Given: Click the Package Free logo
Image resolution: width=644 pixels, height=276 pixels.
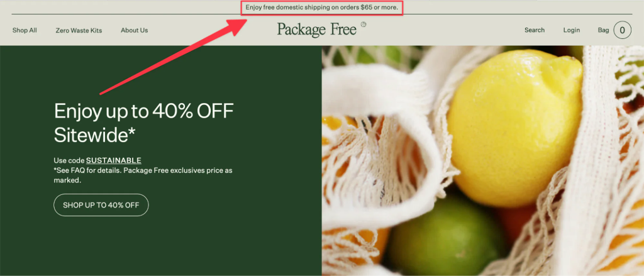Looking at the screenshot, I should [x=316, y=30].
